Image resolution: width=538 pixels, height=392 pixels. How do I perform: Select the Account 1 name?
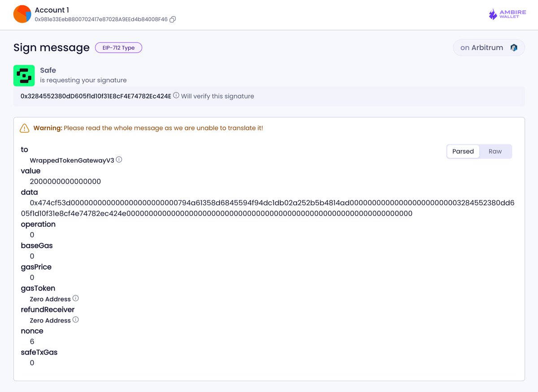pos(52,10)
